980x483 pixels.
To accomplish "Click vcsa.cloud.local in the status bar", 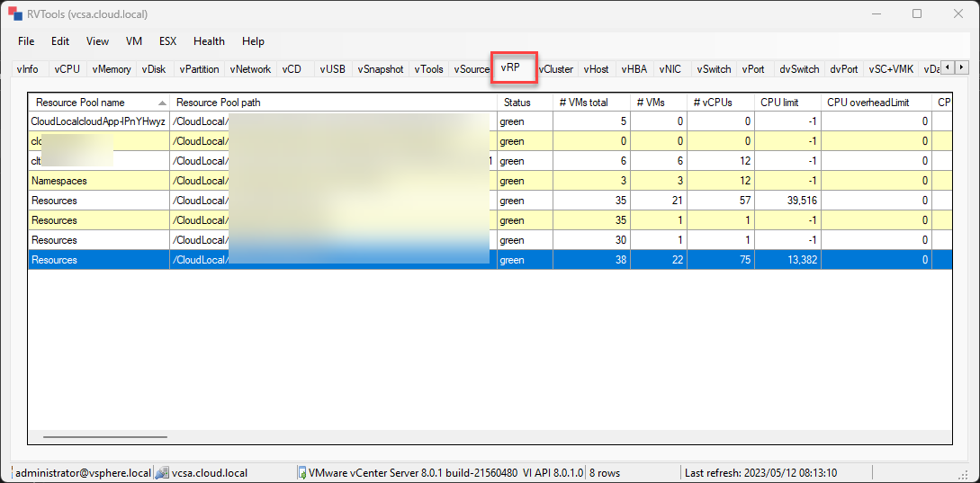I will pos(210,473).
